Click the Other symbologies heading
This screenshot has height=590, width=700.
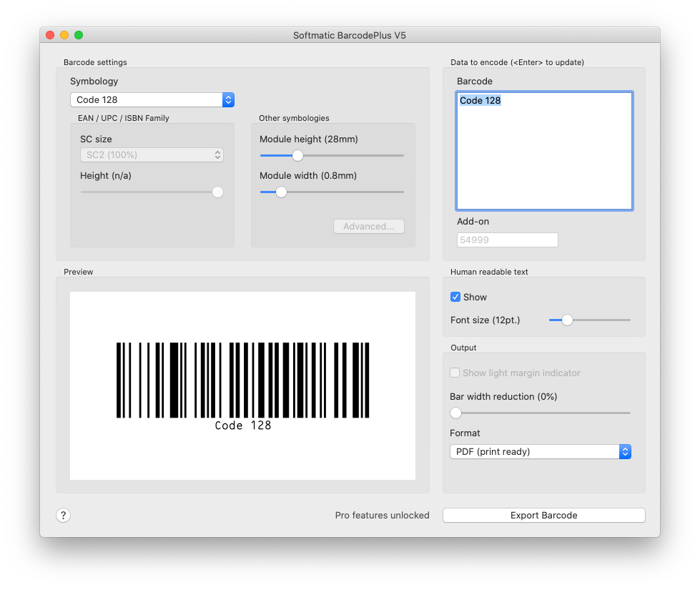click(x=294, y=118)
